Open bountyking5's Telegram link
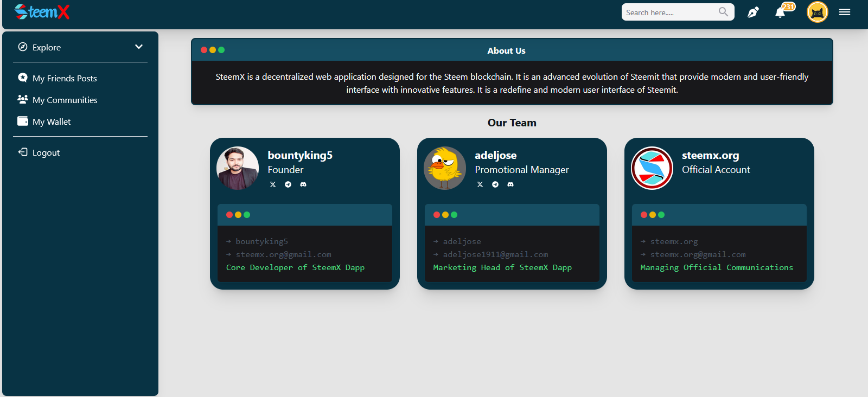 [x=288, y=184]
